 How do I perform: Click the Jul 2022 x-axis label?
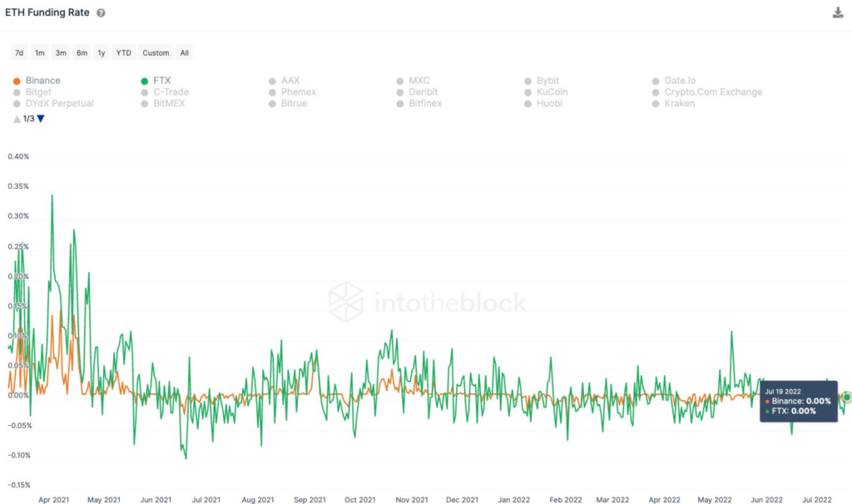817,500
